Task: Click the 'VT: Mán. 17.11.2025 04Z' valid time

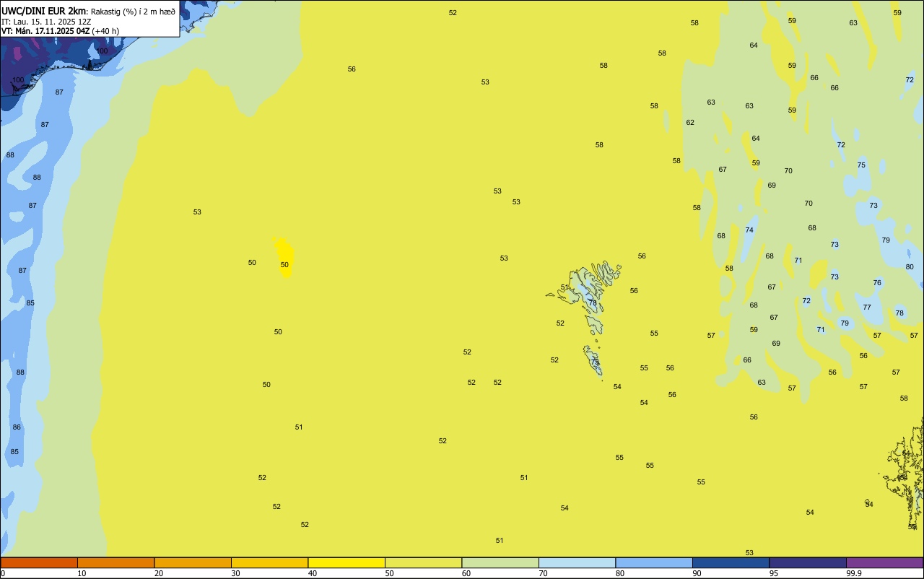Action: [45, 31]
